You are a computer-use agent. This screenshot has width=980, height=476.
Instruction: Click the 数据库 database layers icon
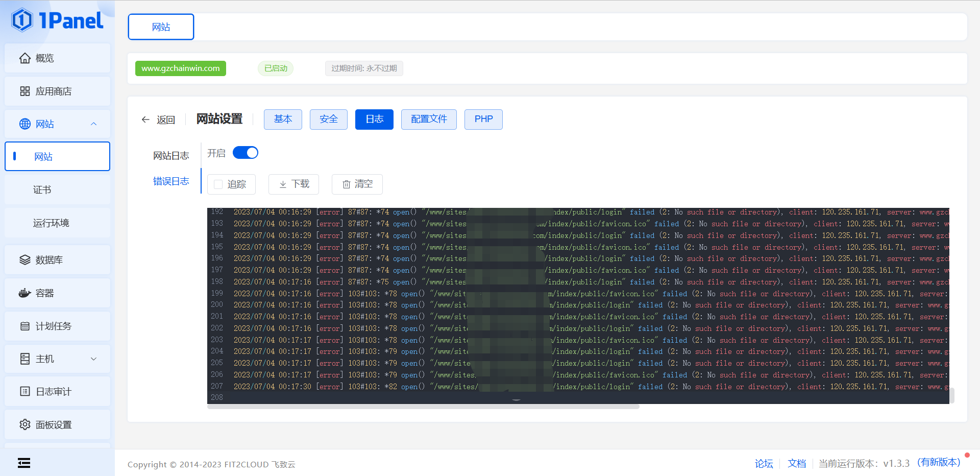click(x=24, y=260)
